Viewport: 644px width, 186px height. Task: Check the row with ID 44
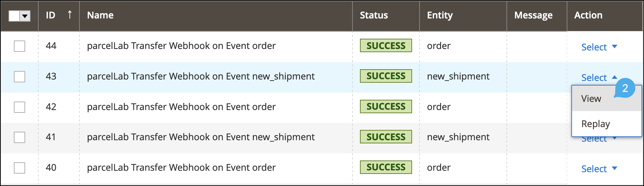click(20, 46)
